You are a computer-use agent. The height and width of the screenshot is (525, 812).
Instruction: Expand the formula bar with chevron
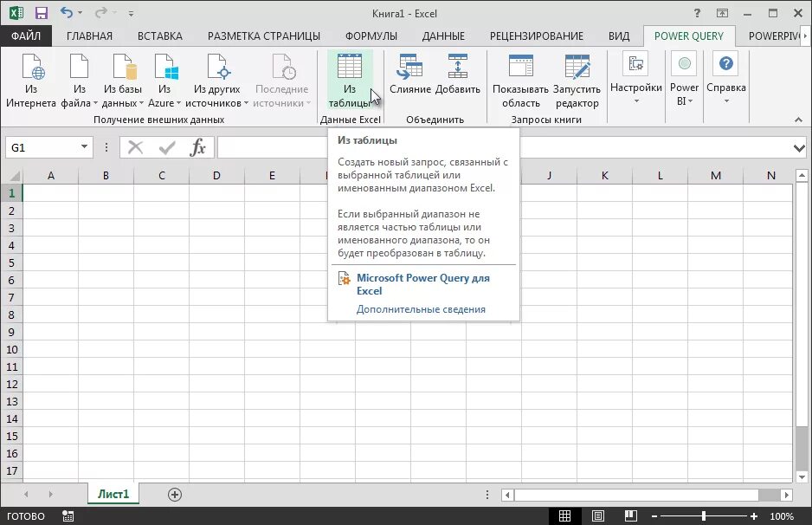tap(799, 149)
